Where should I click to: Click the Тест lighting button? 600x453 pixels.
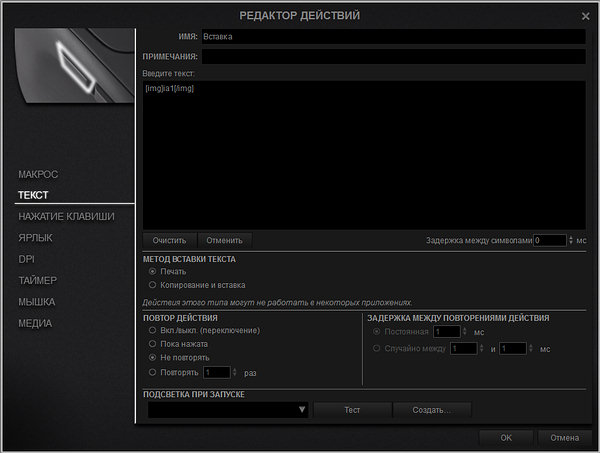(351, 410)
